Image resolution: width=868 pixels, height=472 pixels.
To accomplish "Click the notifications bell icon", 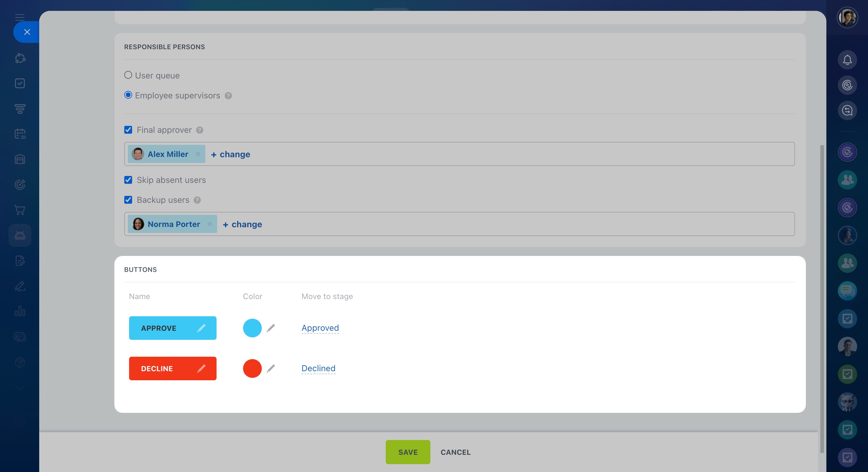I will [847, 60].
